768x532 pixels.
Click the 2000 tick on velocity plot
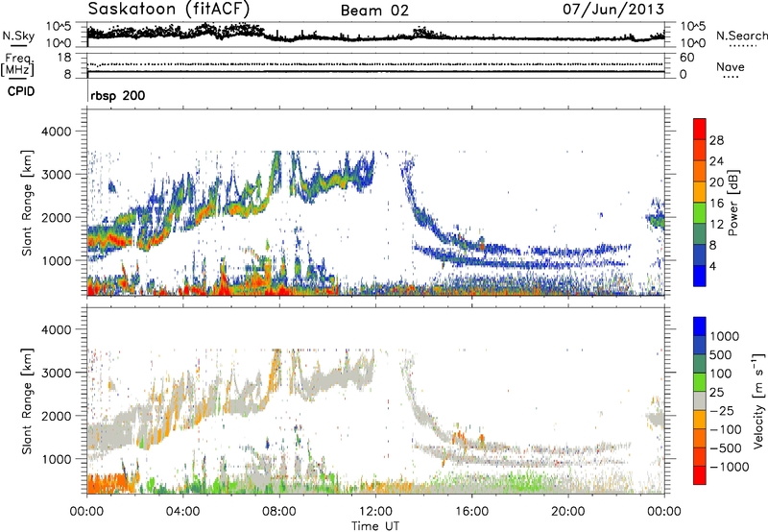pos(58,416)
